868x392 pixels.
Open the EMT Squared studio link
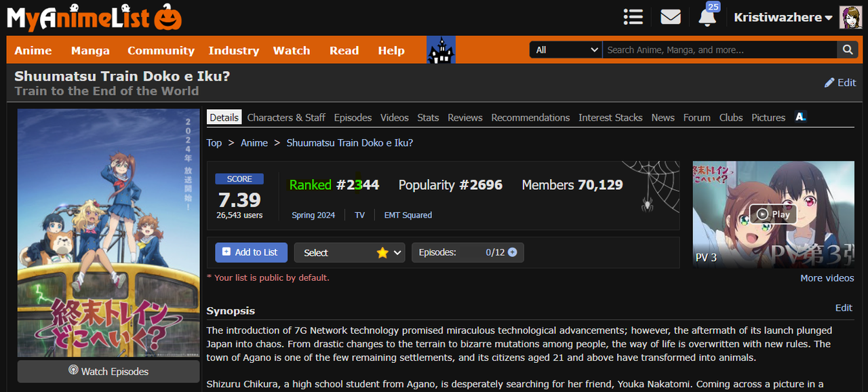coord(408,215)
